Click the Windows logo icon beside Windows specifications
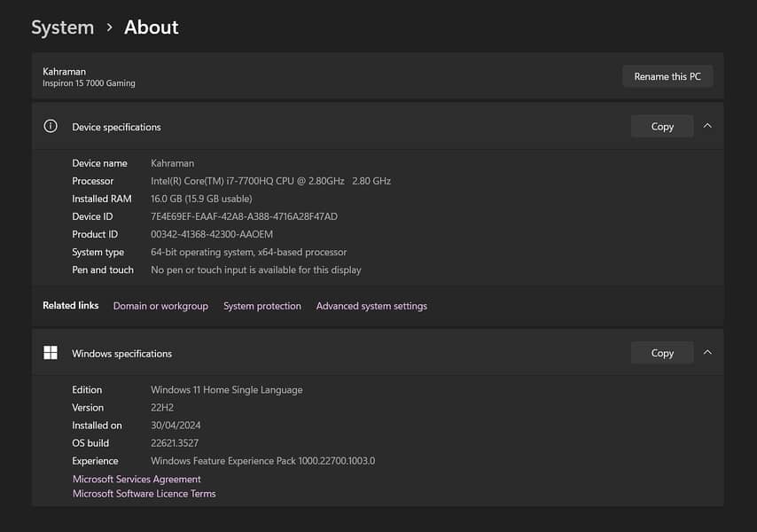The image size is (757, 532). 51,353
